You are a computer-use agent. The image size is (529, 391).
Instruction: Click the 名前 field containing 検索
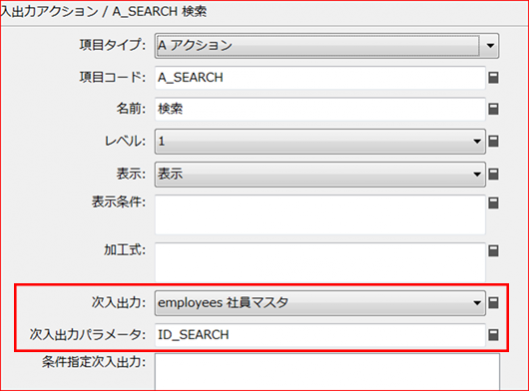[x=320, y=109]
